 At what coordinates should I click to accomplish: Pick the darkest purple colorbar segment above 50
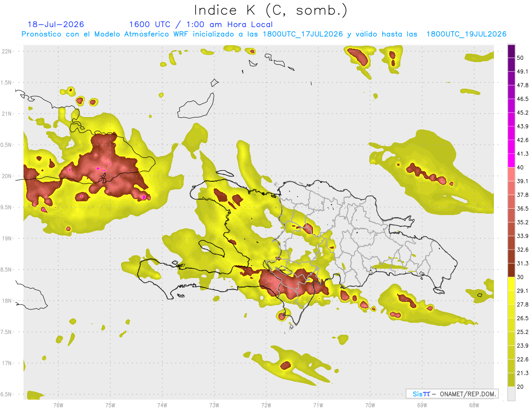click(511, 51)
